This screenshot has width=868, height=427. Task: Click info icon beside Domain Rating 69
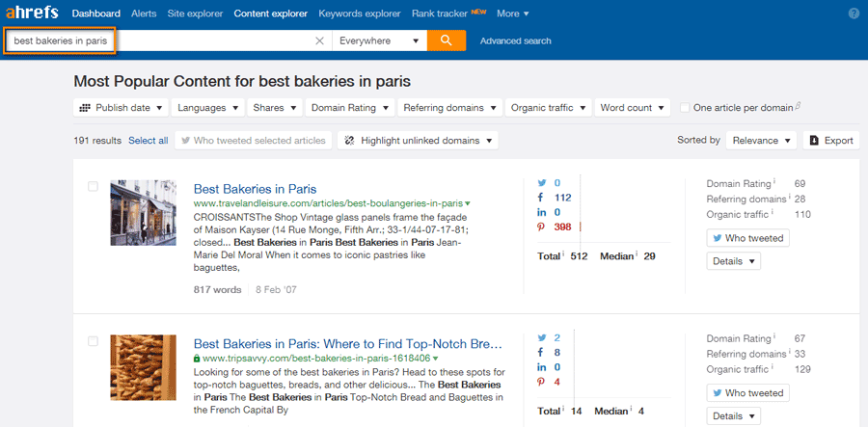point(773,182)
